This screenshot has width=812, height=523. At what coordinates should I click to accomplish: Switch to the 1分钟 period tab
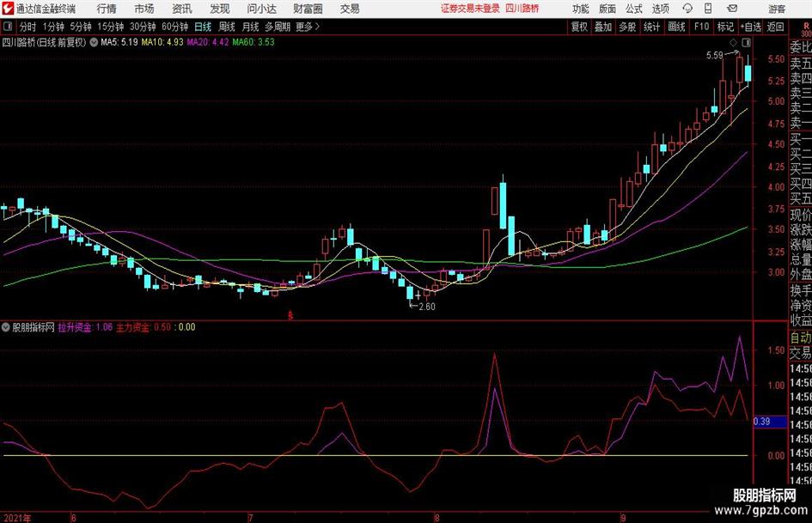coord(53,27)
